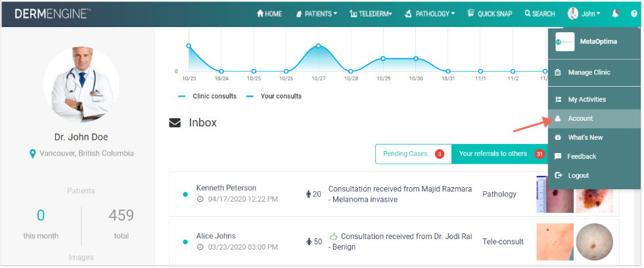Click the Account person icon
This screenshot has height=268, width=644.
pyautogui.click(x=558, y=118)
